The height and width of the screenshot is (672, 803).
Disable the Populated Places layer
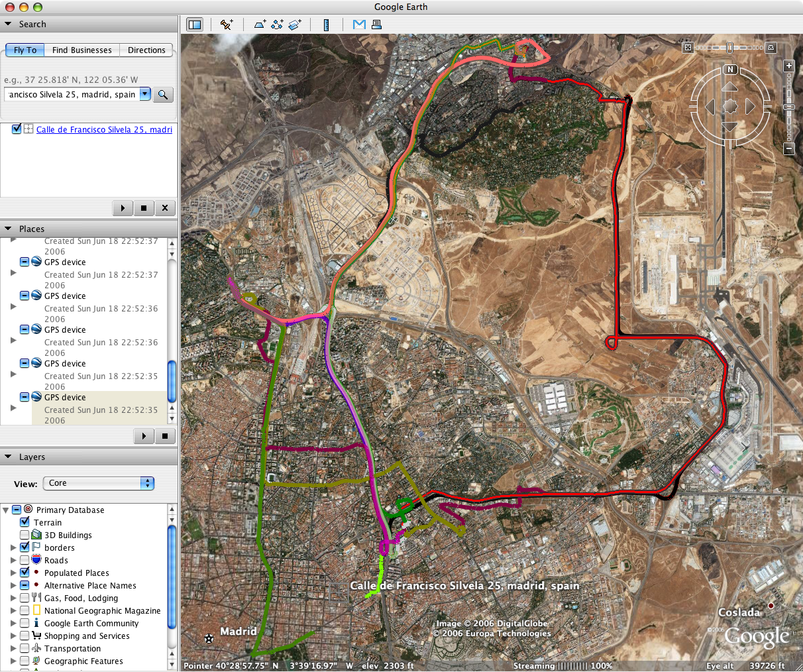click(25, 573)
